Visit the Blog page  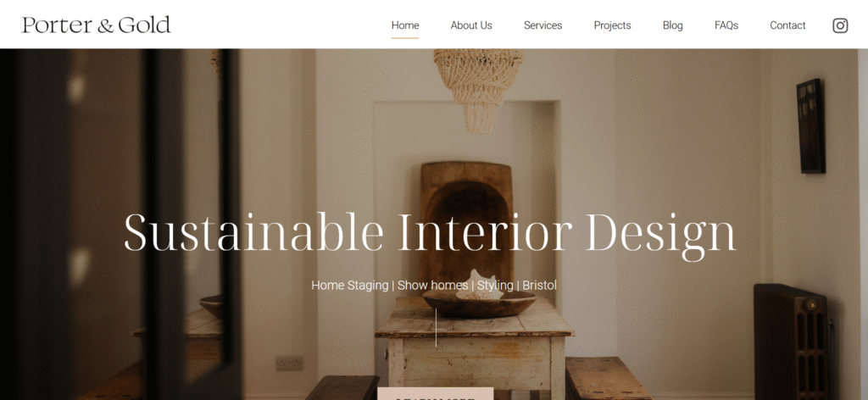[x=672, y=25]
